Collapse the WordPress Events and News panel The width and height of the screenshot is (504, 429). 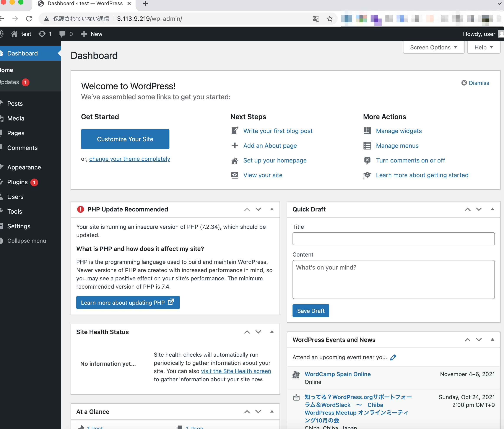tap(492, 340)
